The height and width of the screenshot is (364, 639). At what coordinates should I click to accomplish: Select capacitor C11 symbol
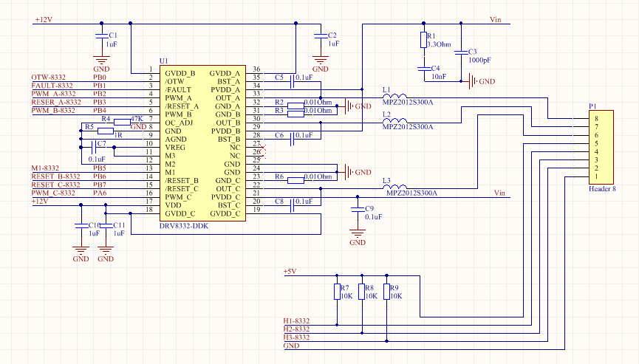point(106,225)
